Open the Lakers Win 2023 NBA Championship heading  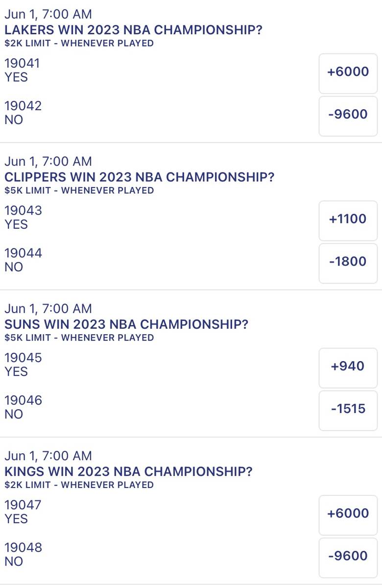(x=133, y=30)
